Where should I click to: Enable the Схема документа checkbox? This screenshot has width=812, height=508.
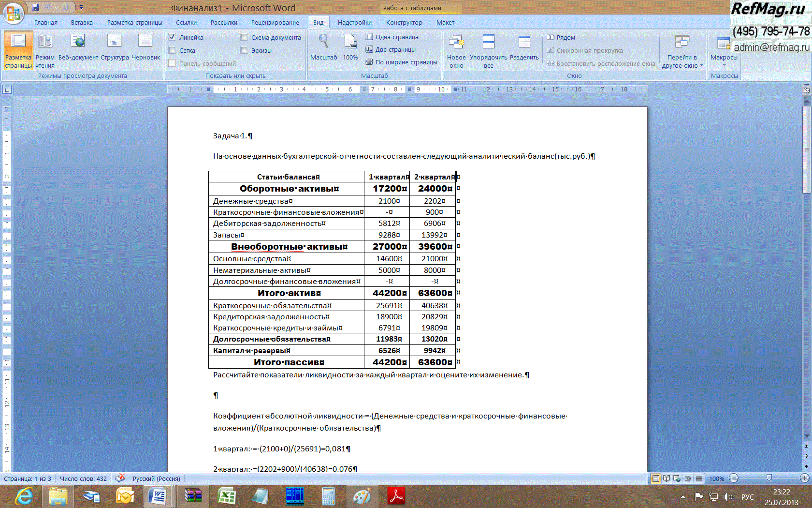[x=245, y=37]
